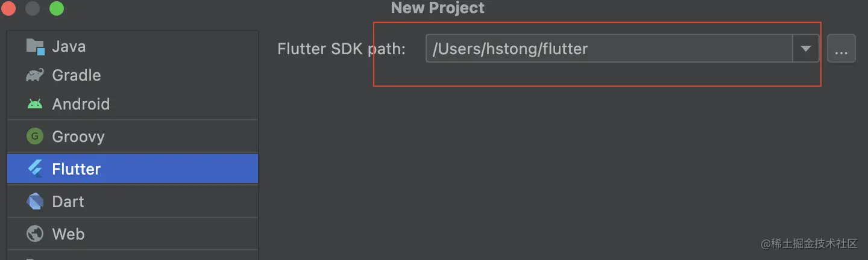Click the Flutter SDK path label
This screenshot has height=260, width=868.
point(341,49)
